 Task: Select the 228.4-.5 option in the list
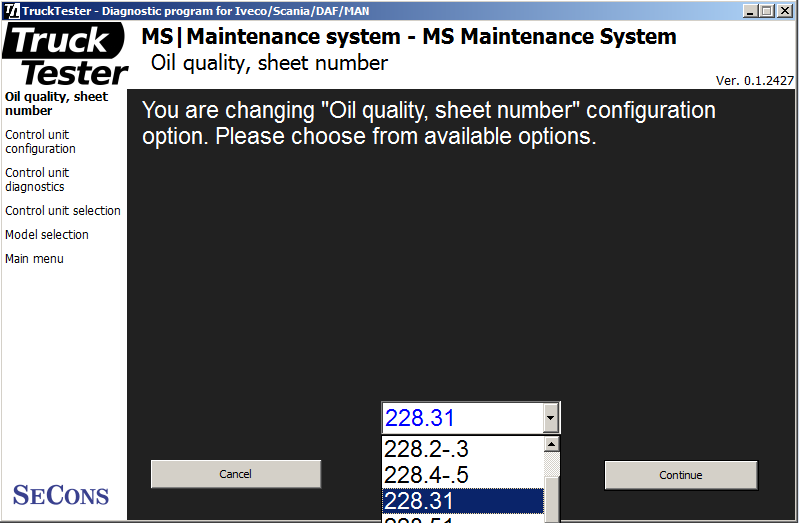point(463,475)
